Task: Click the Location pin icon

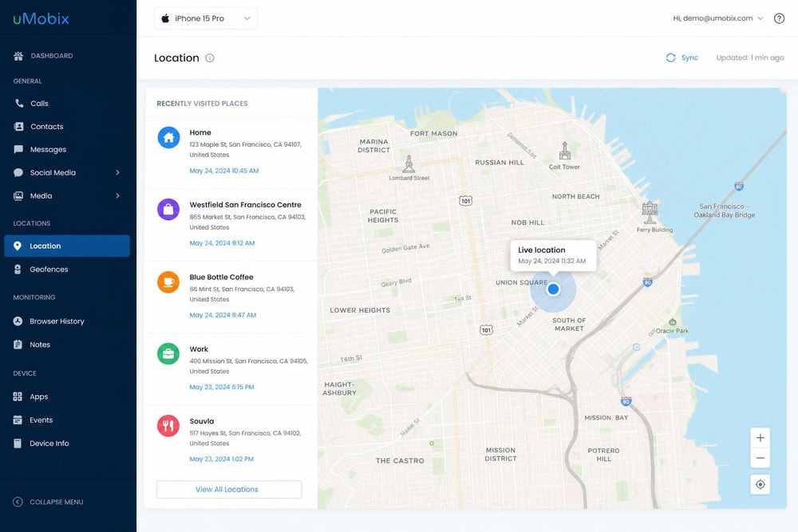Action: 18,246
